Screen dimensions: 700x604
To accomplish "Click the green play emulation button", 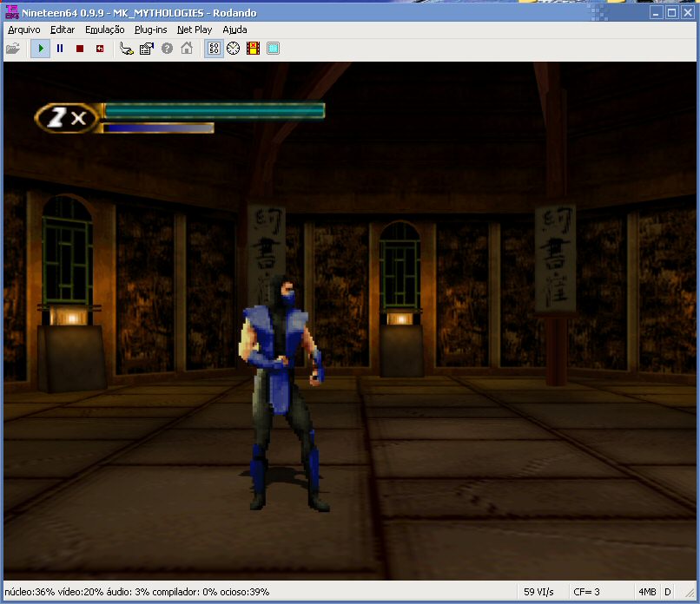I will [41, 49].
